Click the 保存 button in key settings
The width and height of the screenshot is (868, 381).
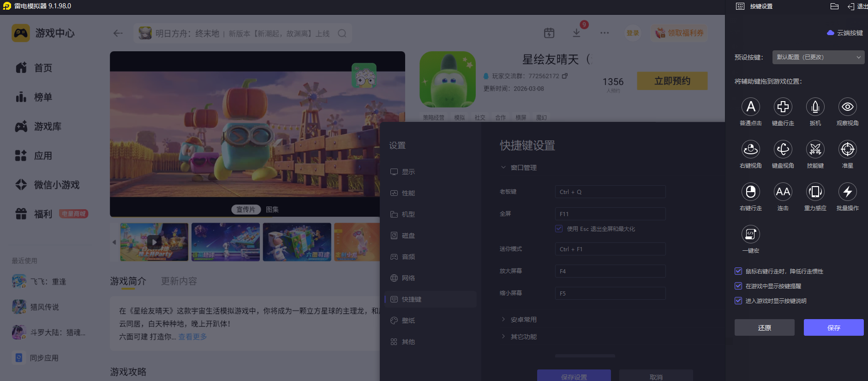pyautogui.click(x=834, y=327)
